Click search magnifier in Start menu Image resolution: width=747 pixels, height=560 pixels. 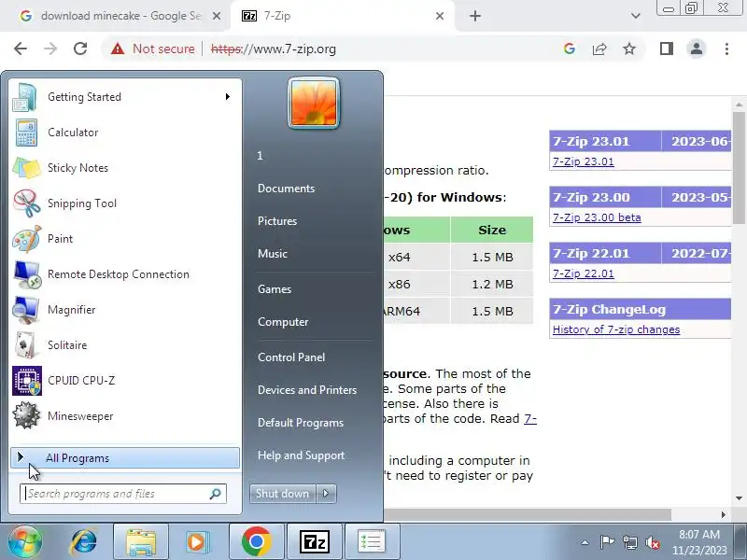pos(216,494)
